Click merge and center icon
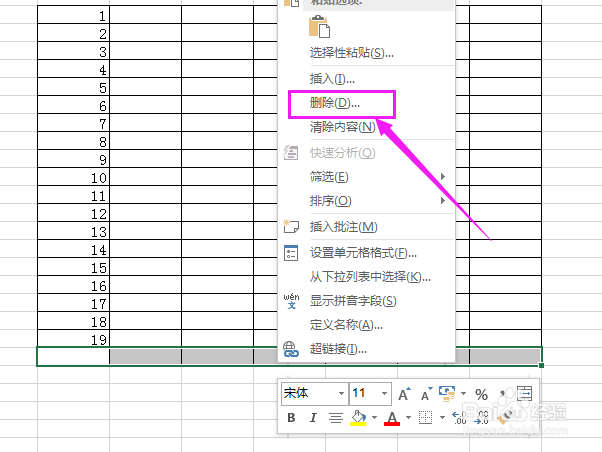 click(524, 394)
